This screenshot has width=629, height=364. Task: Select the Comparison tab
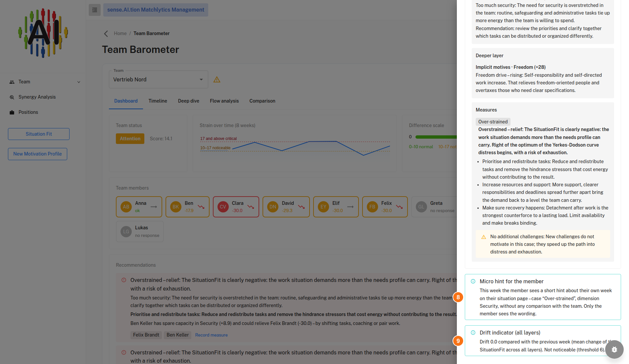[263, 101]
